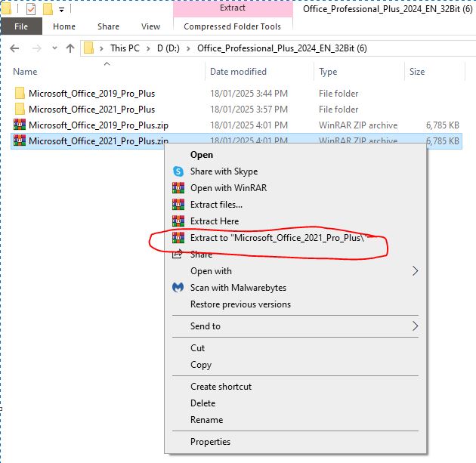Click the Skype icon in context menu

coord(178,171)
